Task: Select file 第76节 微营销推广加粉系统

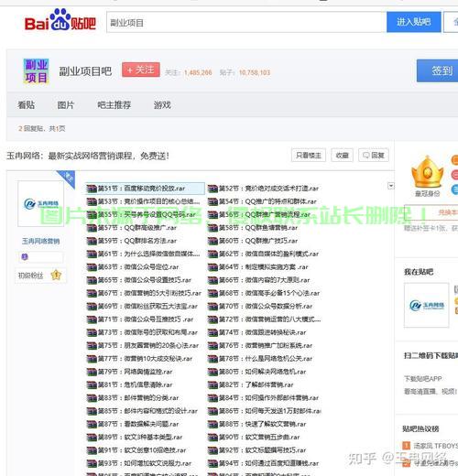Action: point(260,346)
